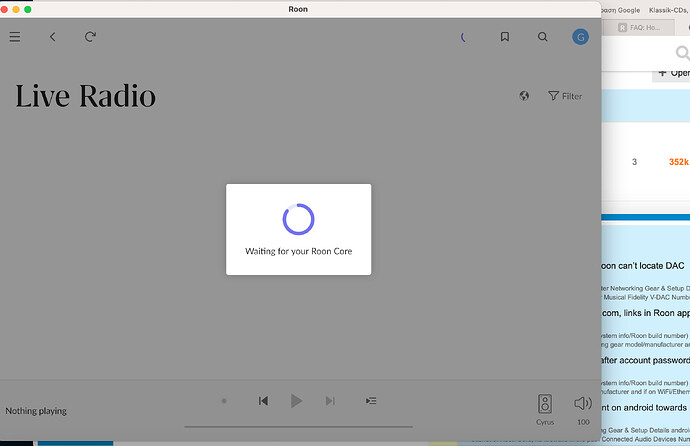Skip to the next track

click(x=330, y=401)
